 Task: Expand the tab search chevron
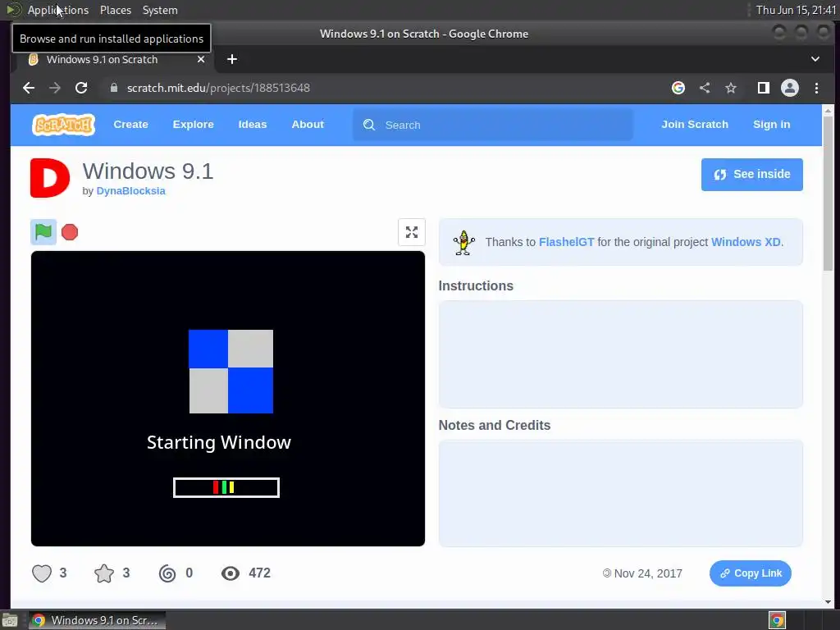pyautogui.click(x=815, y=59)
